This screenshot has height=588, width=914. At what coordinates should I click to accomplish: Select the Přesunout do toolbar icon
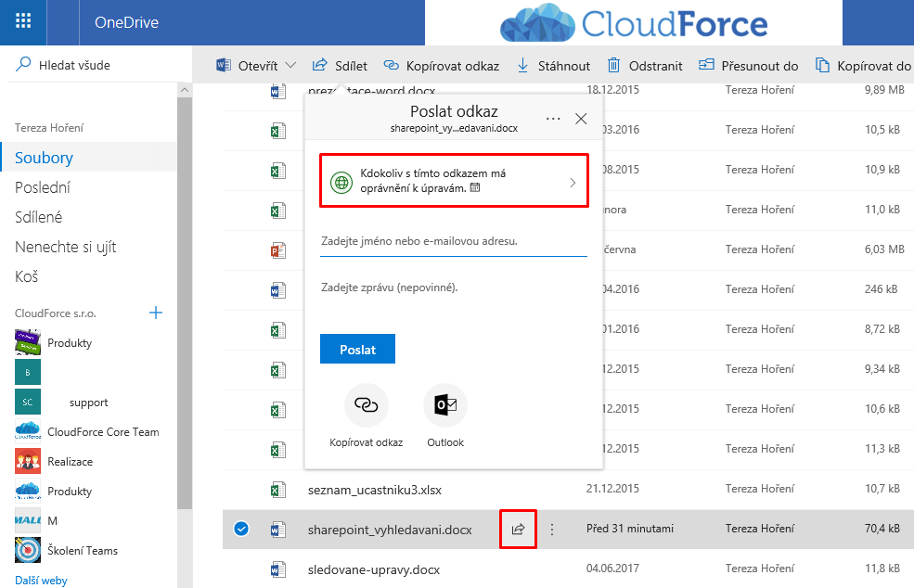point(708,66)
